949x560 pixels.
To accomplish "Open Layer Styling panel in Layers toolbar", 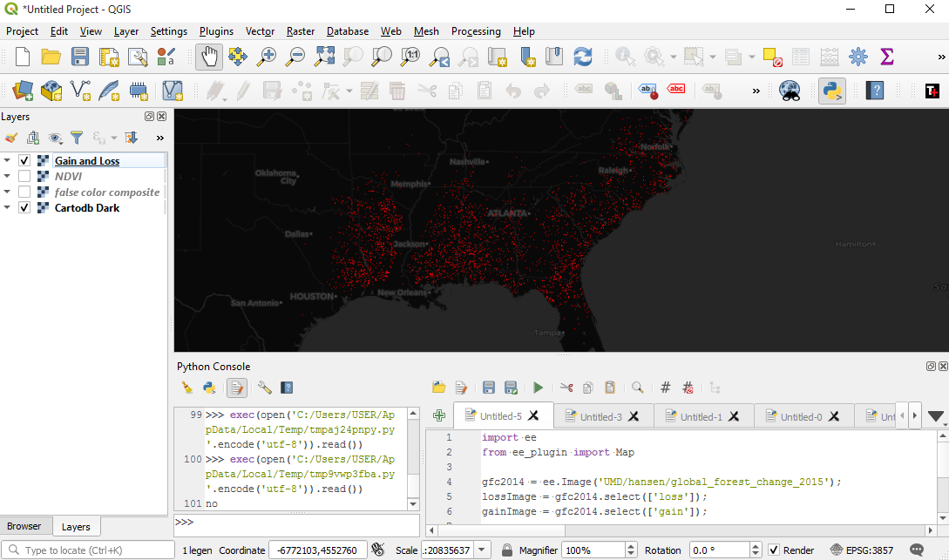I will pyautogui.click(x=11, y=138).
